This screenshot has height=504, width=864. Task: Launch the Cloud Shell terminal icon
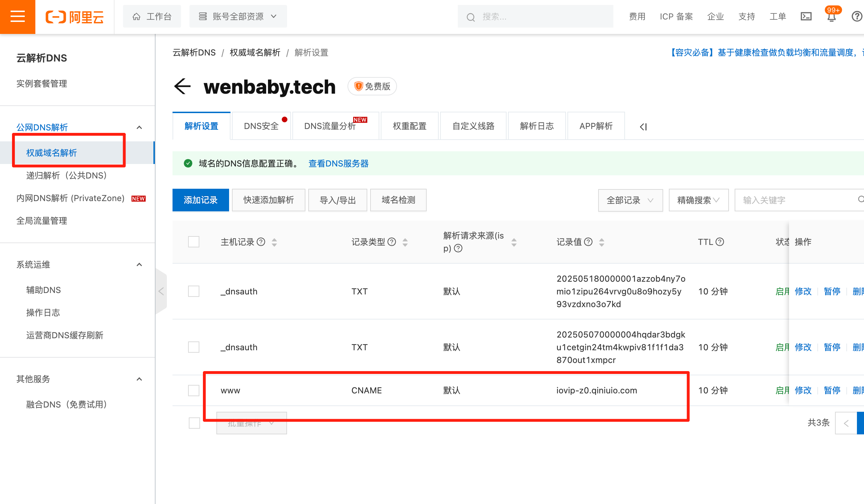coord(806,17)
